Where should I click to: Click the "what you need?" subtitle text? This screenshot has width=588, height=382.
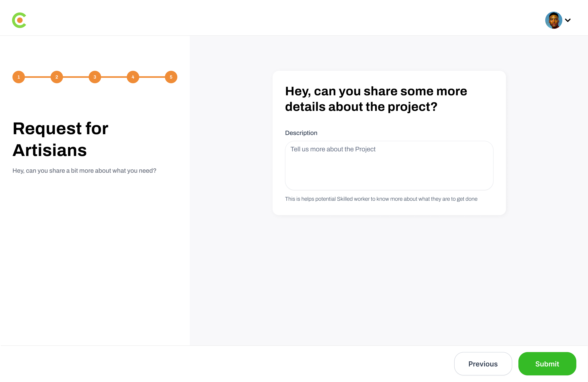(x=84, y=171)
